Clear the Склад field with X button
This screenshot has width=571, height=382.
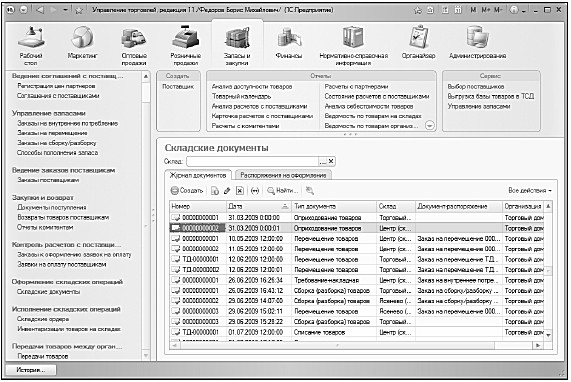pyautogui.click(x=331, y=161)
